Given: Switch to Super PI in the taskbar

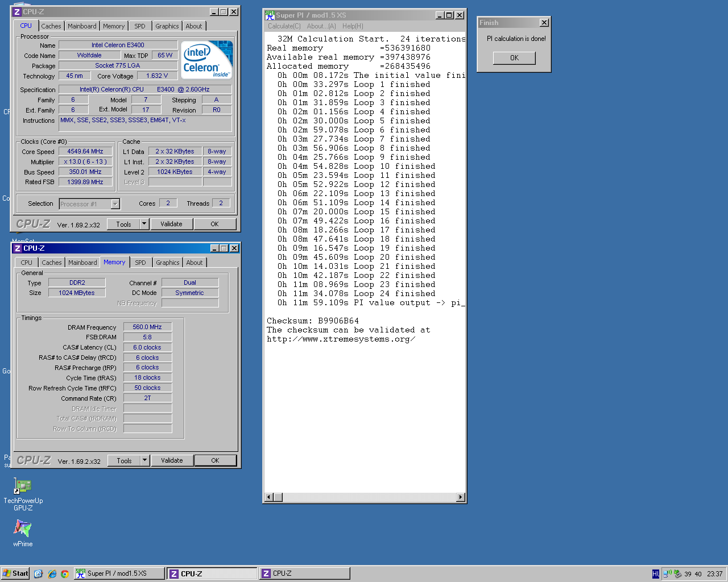Looking at the screenshot, I should (119, 573).
